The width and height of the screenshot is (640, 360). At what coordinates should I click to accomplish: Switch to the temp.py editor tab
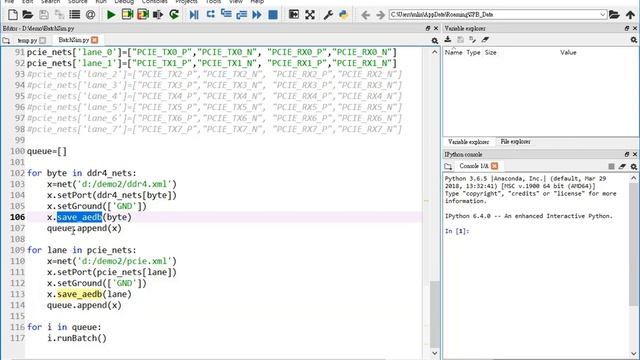coord(27,40)
